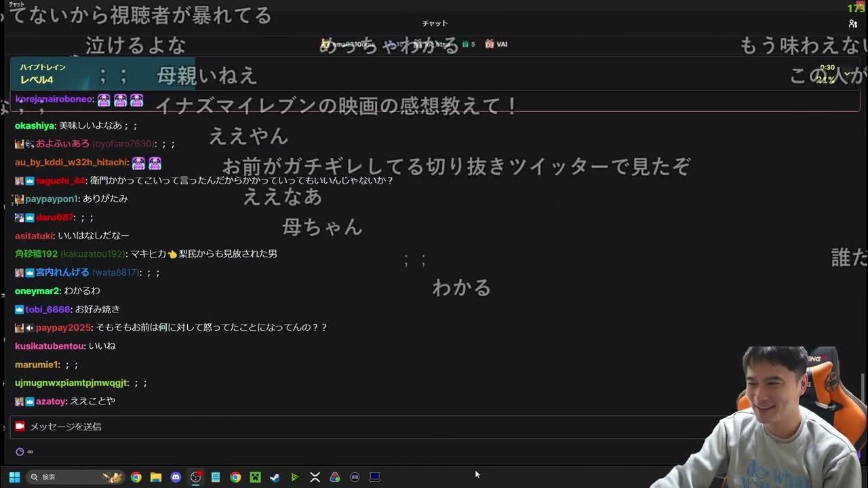Select message text ええことや

[x=93, y=401]
